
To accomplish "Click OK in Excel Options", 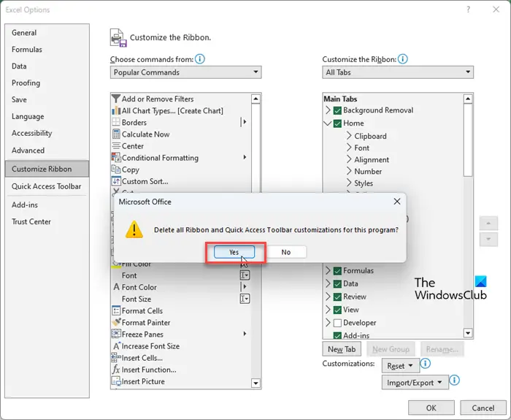I will point(431,408).
